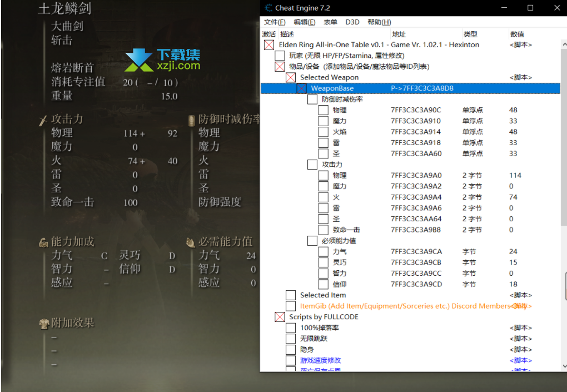Freeze the 魔力 7FF3C3C3A910 entry

tap(324, 121)
